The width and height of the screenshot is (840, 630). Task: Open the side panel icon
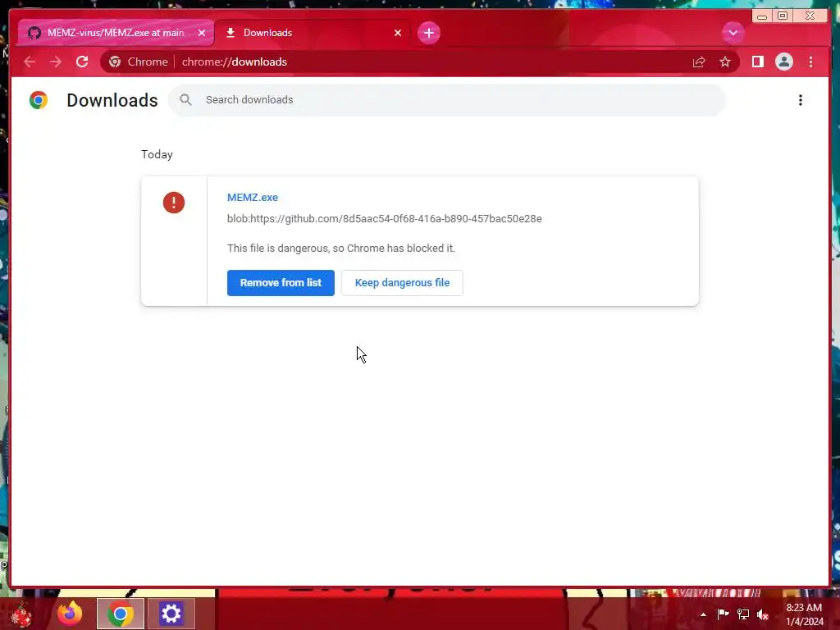point(757,62)
